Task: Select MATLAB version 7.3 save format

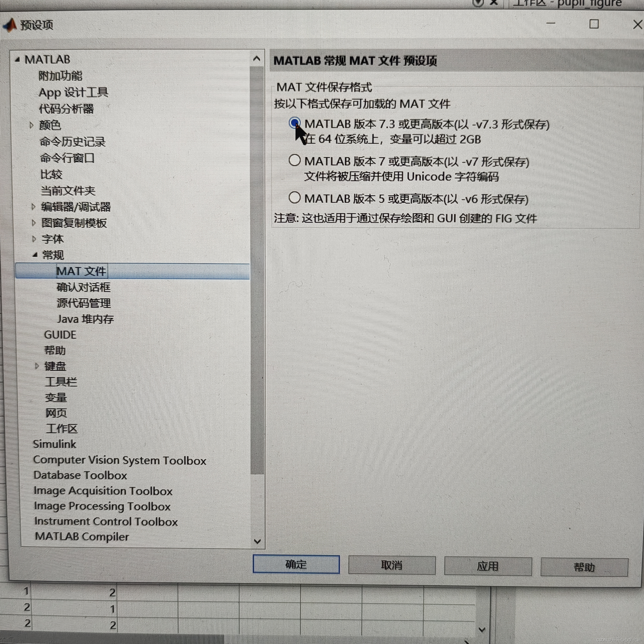Action: click(x=295, y=123)
